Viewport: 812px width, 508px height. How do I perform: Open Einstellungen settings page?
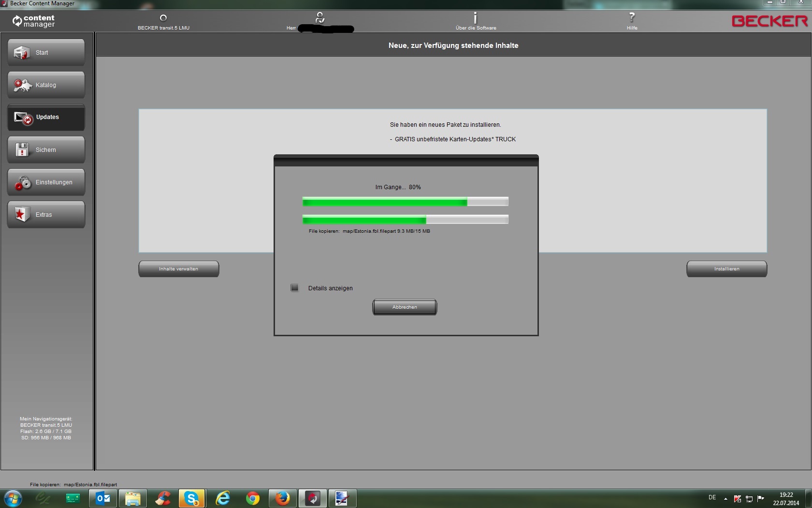click(x=46, y=182)
